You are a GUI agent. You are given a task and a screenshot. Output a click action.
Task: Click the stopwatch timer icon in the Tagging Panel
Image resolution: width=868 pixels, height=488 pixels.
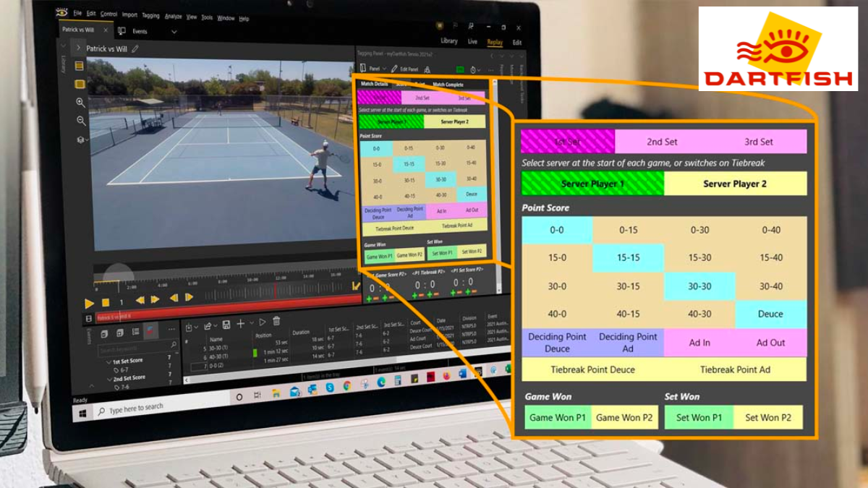point(473,70)
